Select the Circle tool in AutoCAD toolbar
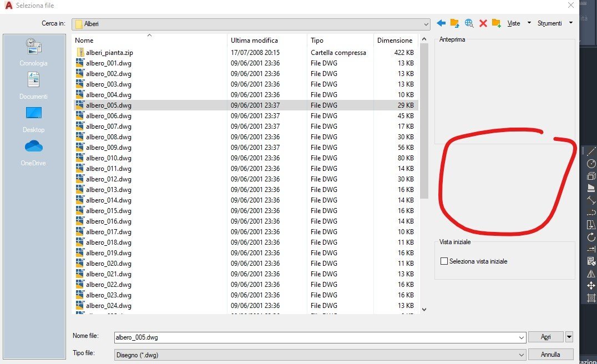 pos(591,164)
